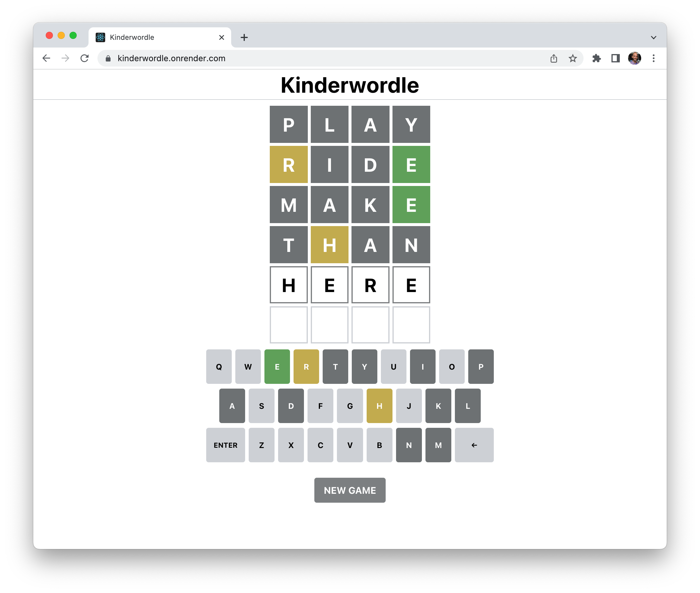Click the address bar URL field
Viewport: 700px width, 593px height.
(x=302, y=59)
